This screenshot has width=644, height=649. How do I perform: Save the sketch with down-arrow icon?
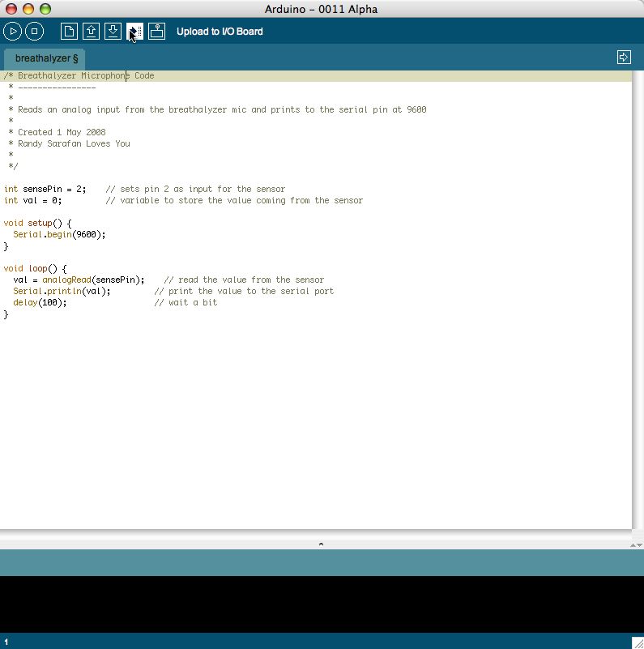113,32
